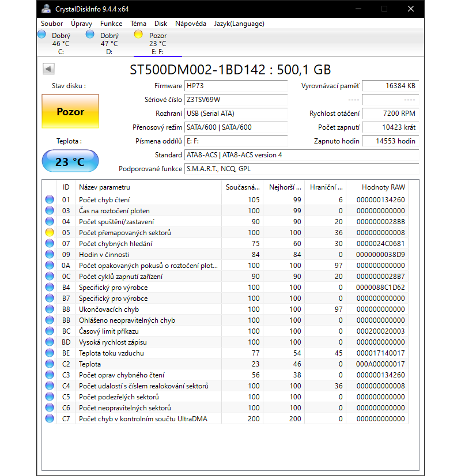This screenshot has height=476, width=461.
Task: Select raw value 0000024C0681
Action: [x=380, y=243]
